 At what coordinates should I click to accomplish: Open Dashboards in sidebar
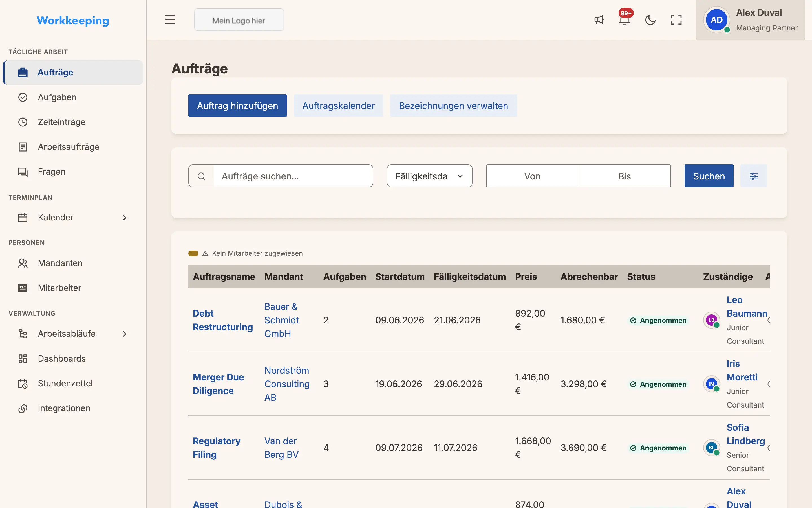click(73, 358)
